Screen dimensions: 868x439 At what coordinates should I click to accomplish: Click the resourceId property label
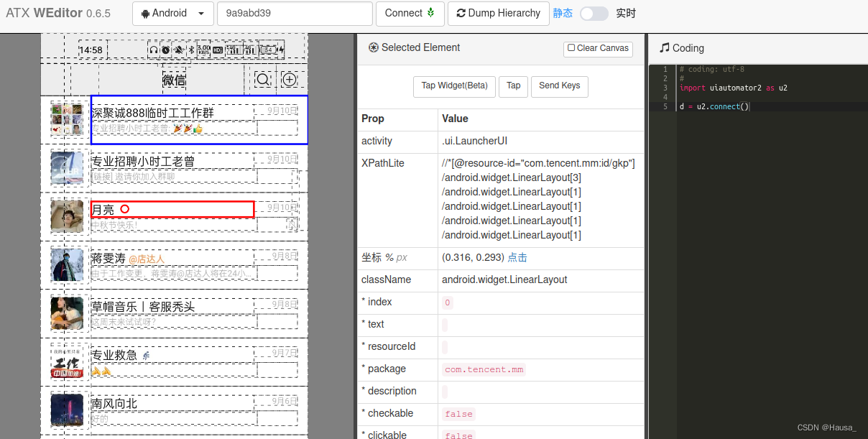(x=388, y=346)
